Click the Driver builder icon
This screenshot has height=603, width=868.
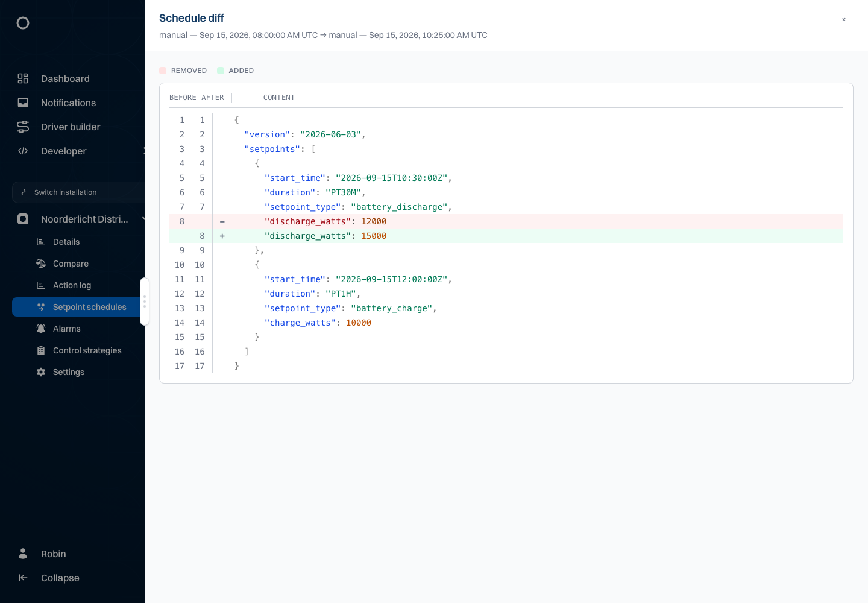pos(23,127)
